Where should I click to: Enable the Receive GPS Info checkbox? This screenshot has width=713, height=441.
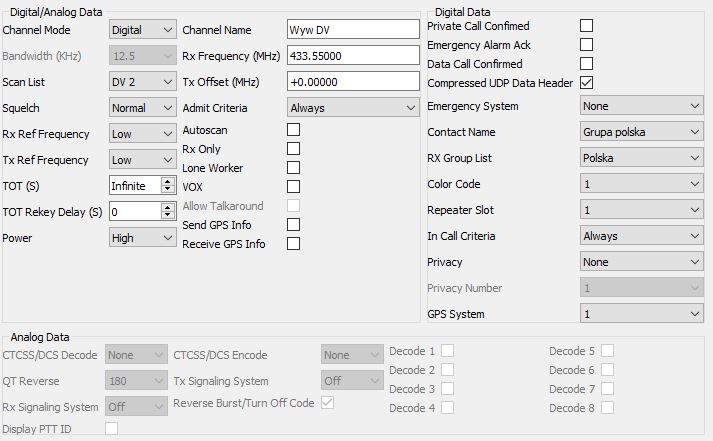[x=293, y=244]
